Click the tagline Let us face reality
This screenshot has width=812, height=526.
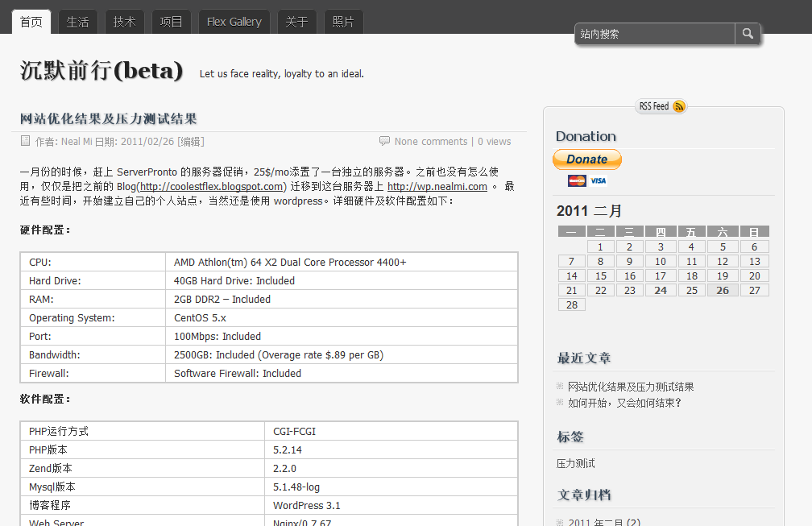coord(282,74)
